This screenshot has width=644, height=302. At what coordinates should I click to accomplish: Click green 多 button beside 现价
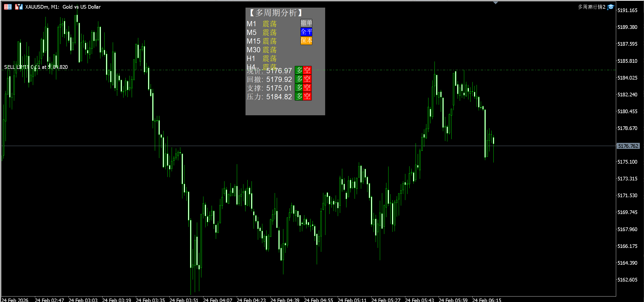coord(299,70)
